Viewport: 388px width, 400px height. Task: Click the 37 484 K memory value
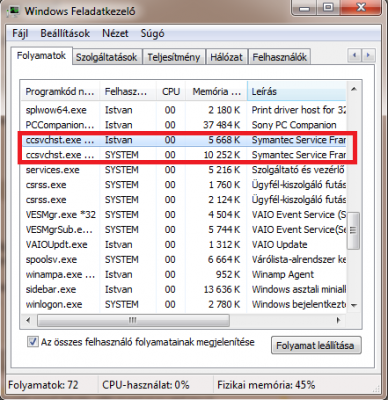click(222, 125)
